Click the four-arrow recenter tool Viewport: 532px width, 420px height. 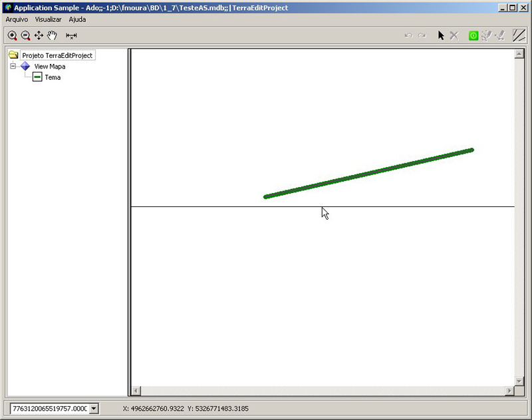(x=39, y=35)
